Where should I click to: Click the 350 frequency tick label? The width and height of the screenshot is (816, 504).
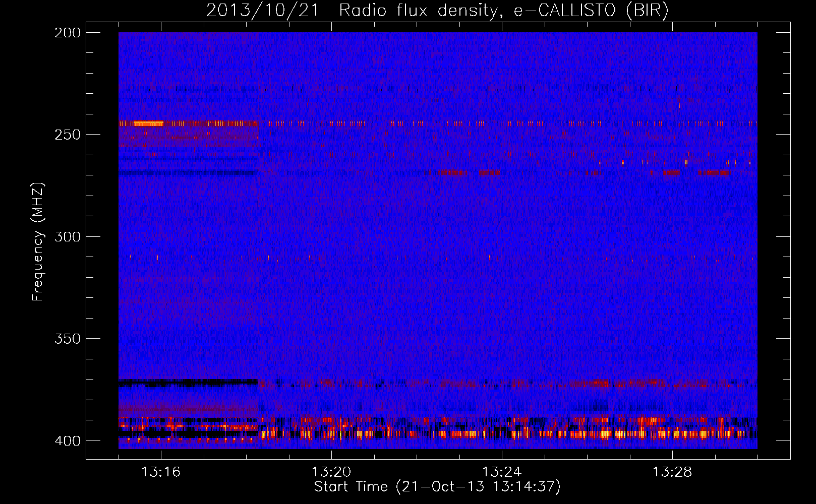[67, 338]
